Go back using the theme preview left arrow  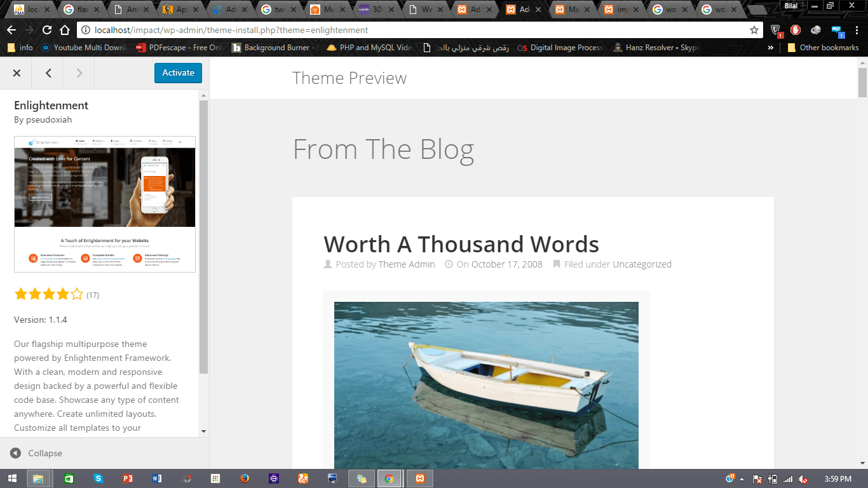[x=47, y=73]
